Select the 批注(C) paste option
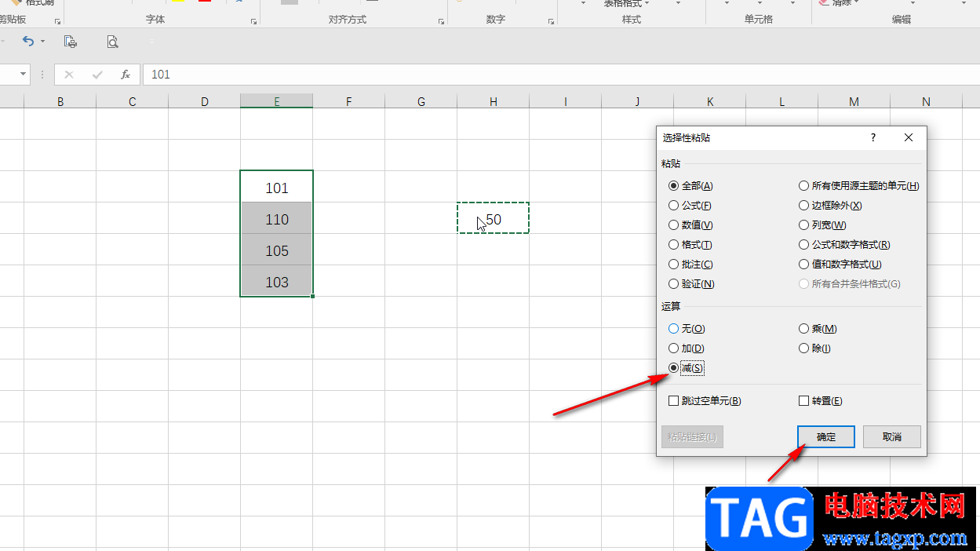This screenshot has height=551, width=980. click(x=690, y=265)
